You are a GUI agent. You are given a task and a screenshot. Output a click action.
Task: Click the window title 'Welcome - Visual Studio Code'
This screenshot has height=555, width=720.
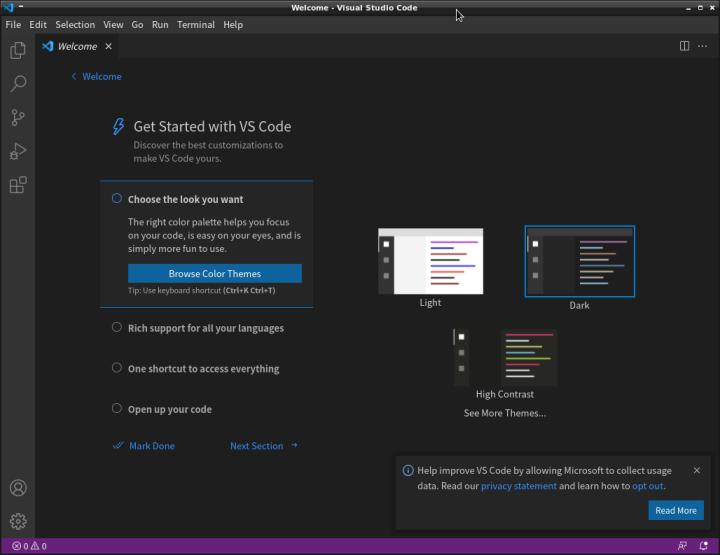coord(354,8)
